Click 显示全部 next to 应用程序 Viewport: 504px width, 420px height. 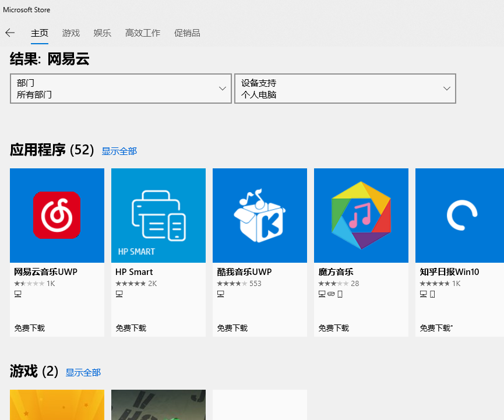(119, 151)
